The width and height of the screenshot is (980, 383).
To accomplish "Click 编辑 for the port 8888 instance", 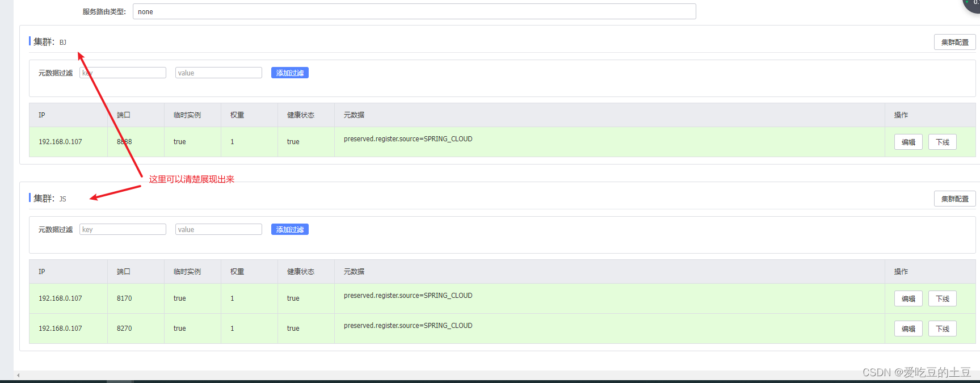I will click(x=909, y=142).
